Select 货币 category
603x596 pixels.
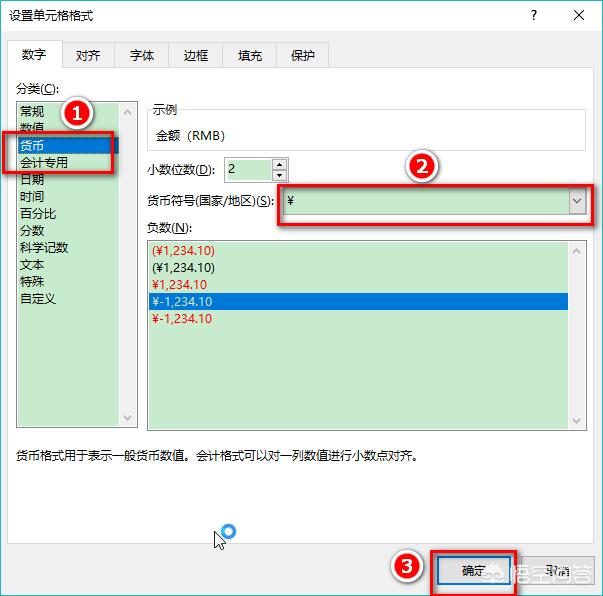pyautogui.click(x=68, y=145)
